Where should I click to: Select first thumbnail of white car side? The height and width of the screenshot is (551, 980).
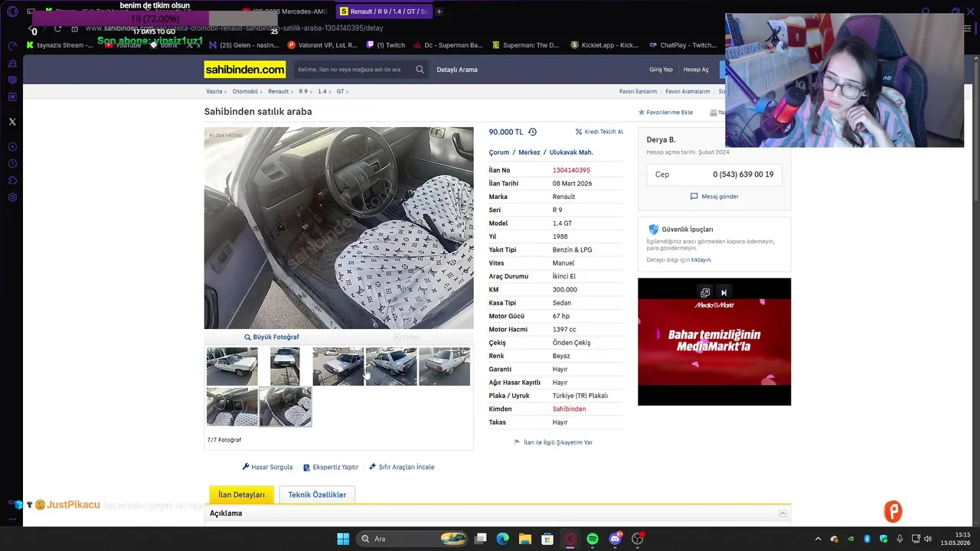point(232,367)
